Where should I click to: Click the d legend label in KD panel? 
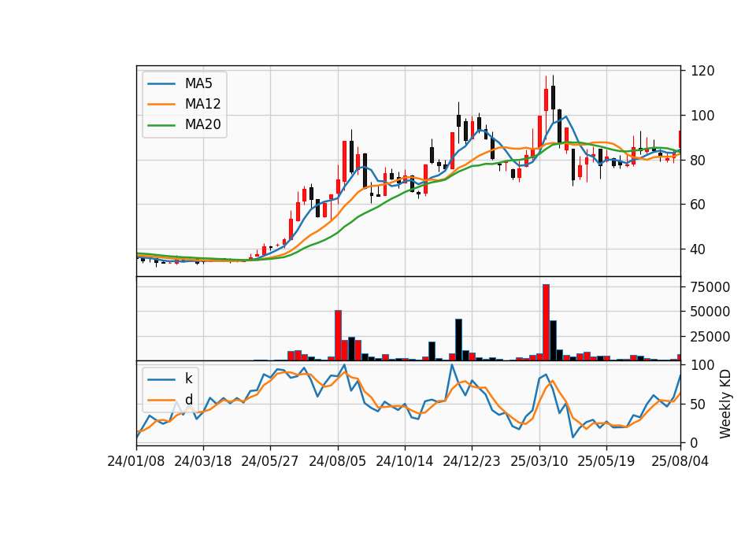pyautogui.click(x=188, y=400)
